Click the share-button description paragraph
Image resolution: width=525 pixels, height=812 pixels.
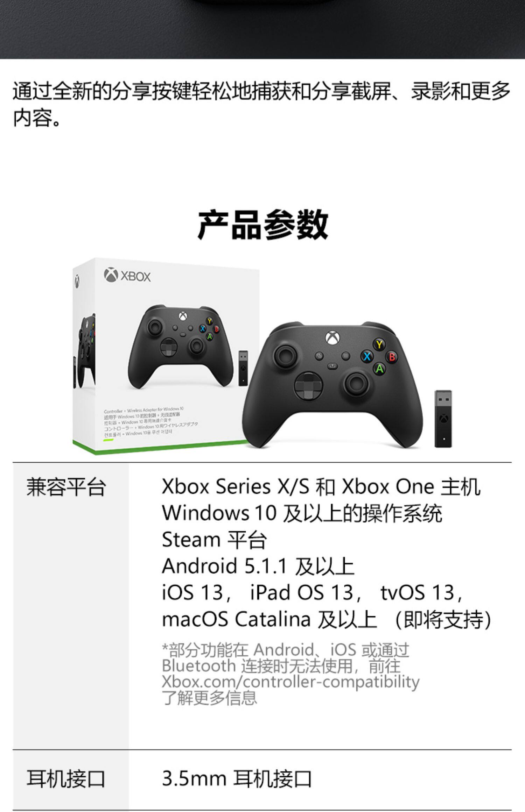[x=262, y=104]
